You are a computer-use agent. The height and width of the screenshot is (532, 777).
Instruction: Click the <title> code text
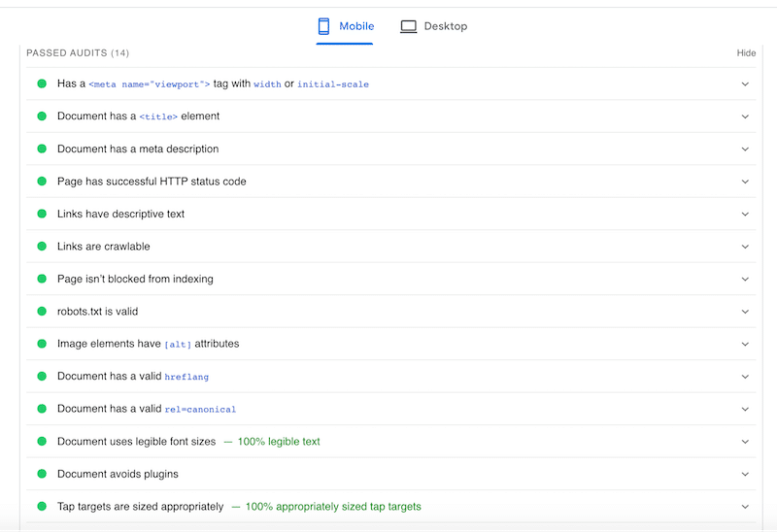pyautogui.click(x=158, y=116)
